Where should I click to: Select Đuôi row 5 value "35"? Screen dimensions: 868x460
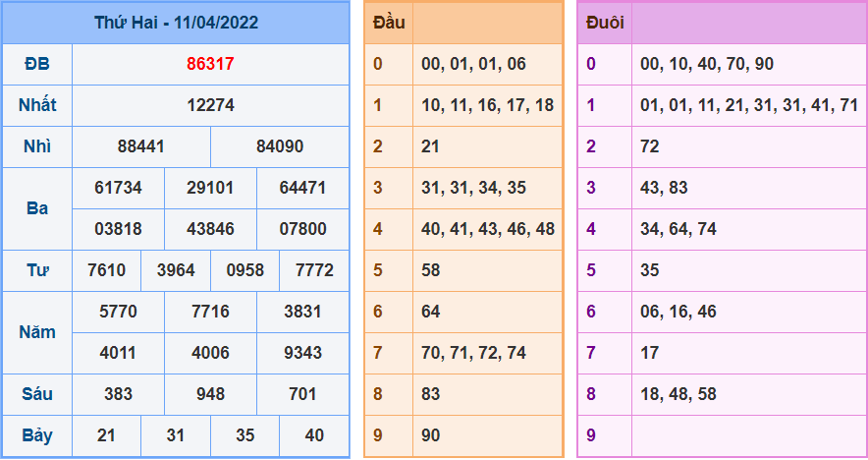(x=650, y=270)
